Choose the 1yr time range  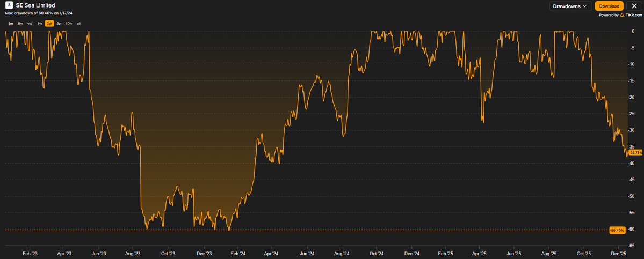pyautogui.click(x=40, y=24)
